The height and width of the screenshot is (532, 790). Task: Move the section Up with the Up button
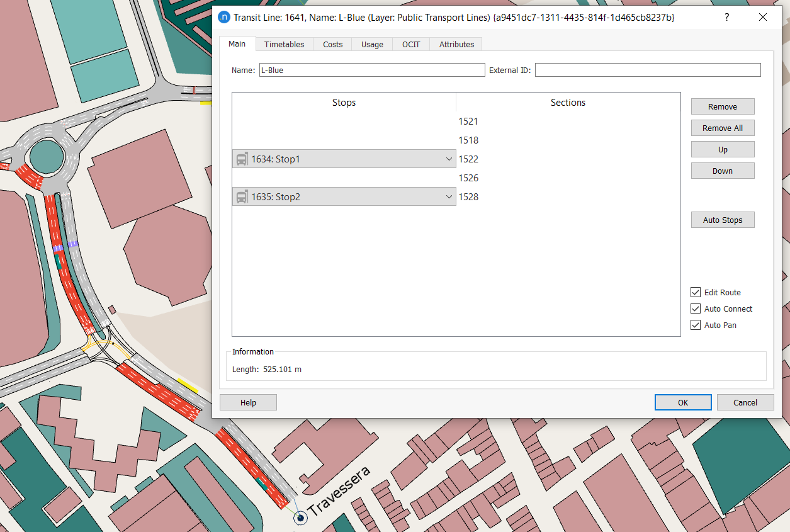coord(722,149)
